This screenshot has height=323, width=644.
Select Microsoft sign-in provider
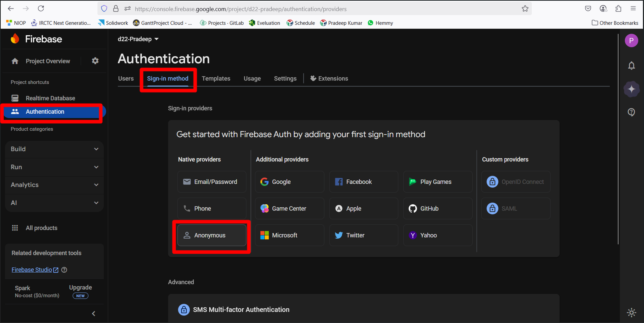(289, 235)
